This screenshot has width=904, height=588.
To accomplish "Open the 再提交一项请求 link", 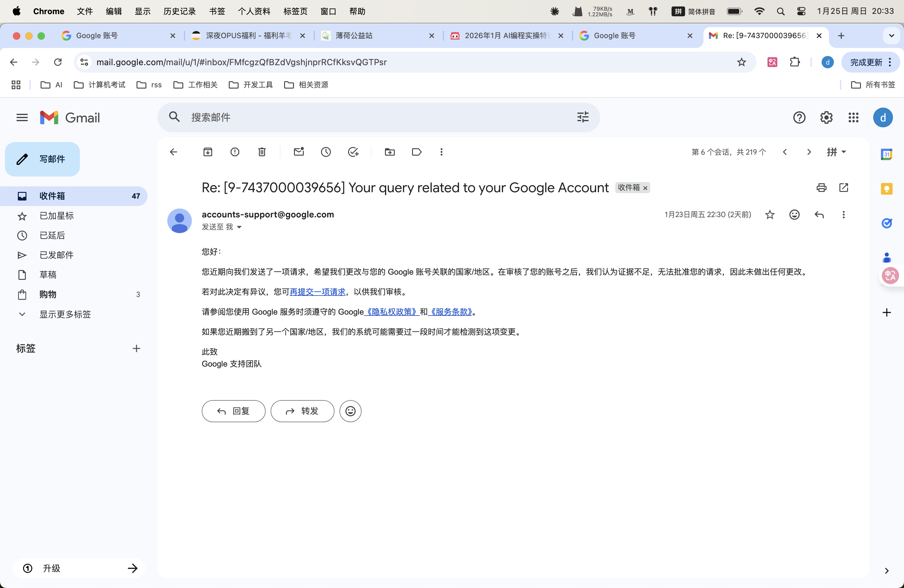I will point(318,292).
